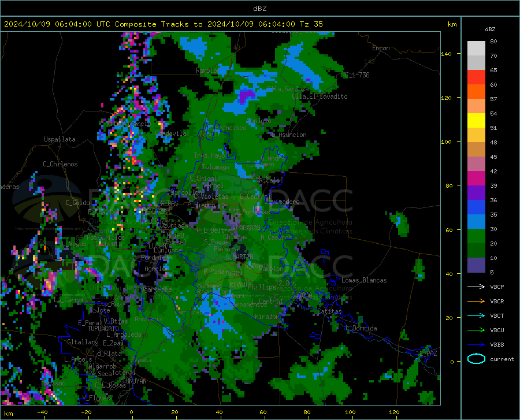The height and width of the screenshot is (420, 520).
Task: Click the 'Cila.El_Lavadito' map label
Action: [320, 96]
